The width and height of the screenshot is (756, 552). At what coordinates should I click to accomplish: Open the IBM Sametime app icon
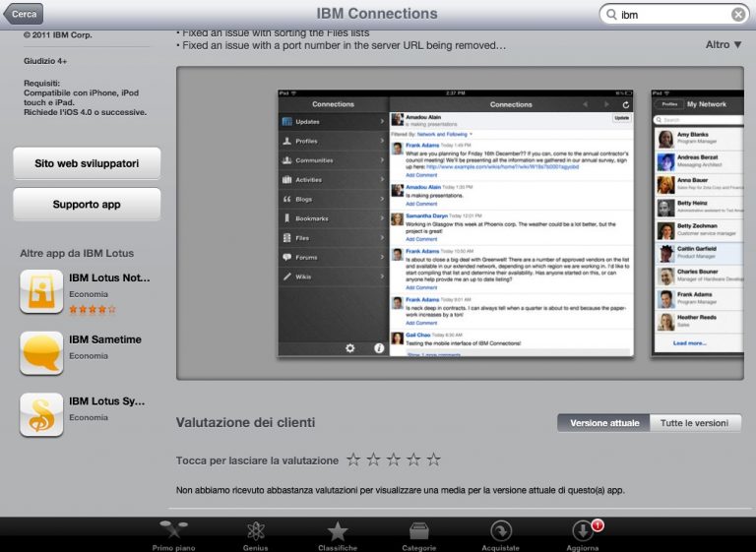[41, 353]
